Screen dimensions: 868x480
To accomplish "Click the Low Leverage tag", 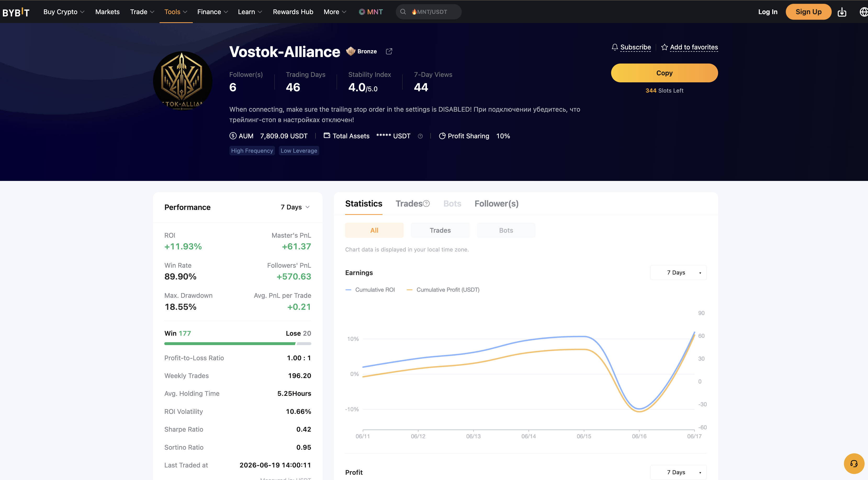I will [x=299, y=151].
